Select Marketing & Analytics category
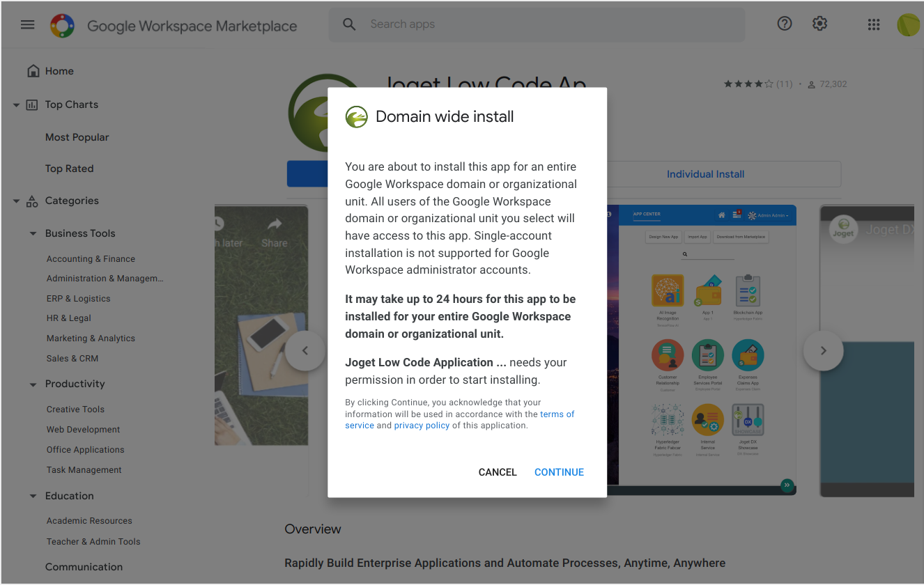 tap(91, 338)
